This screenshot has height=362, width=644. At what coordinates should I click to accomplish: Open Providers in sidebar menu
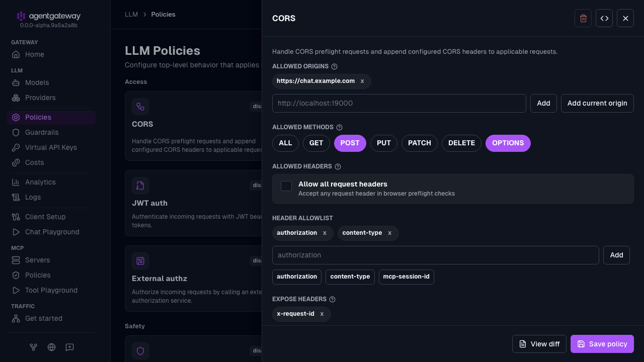[x=51, y=98]
